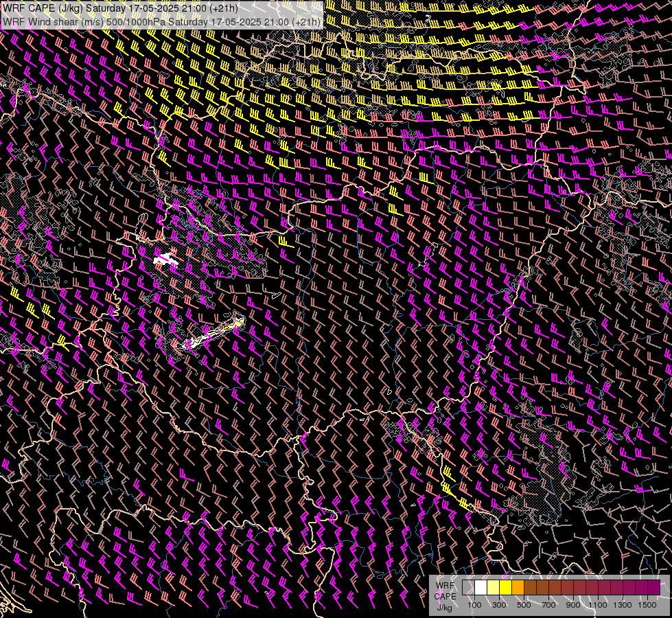Select the pale yellow CAPE legend swatch
This screenshot has height=618, width=672.
click(x=494, y=588)
